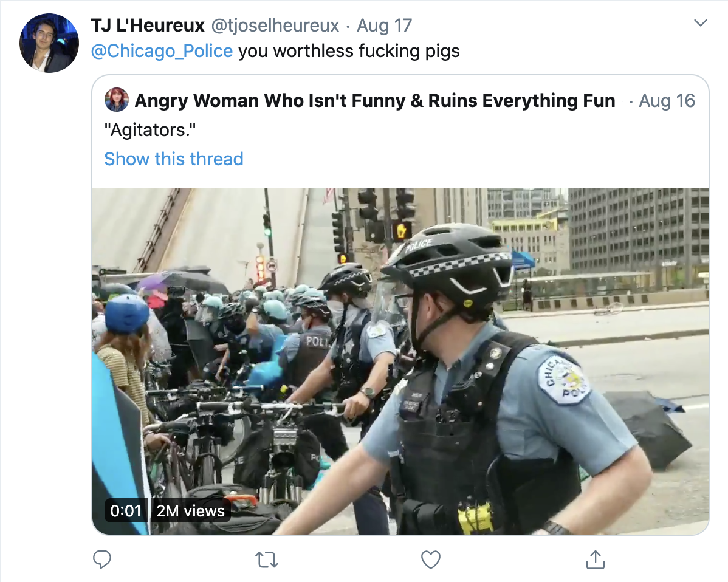Retweet using the retweet arrows icon
This screenshot has height=582, width=728.
tap(267, 560)
